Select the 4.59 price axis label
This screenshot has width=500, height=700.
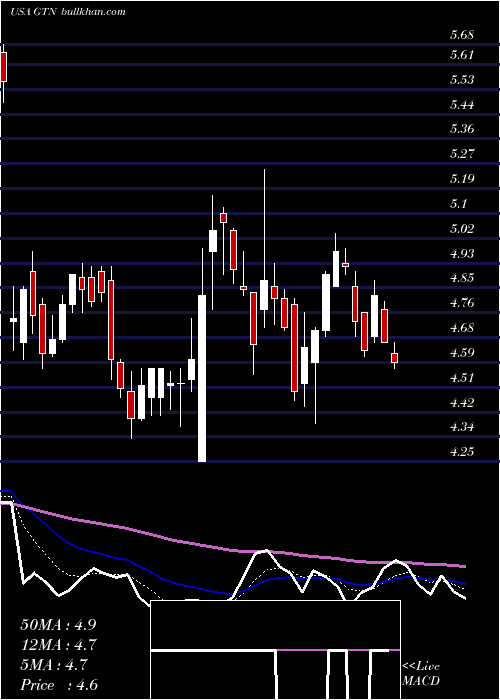tap(462, 353)
